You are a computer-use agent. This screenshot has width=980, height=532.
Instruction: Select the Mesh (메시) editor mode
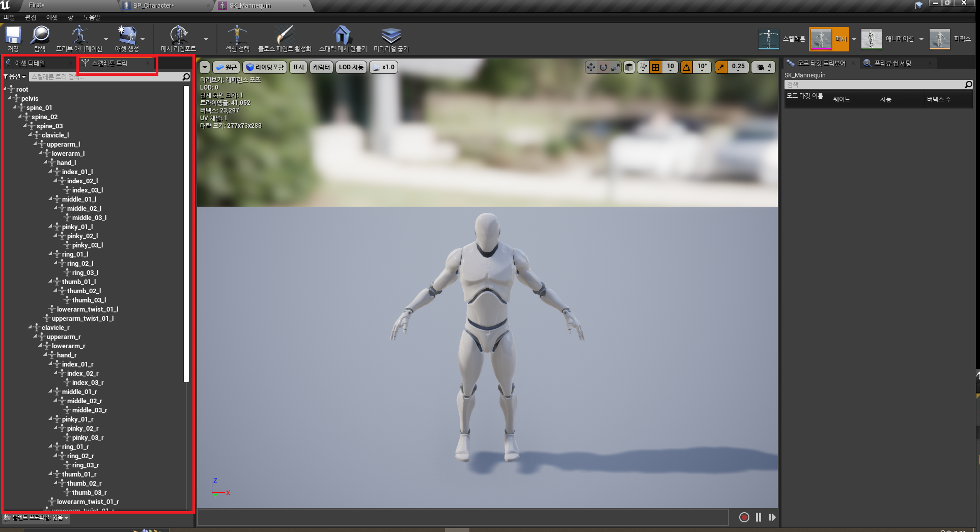(829, 39)
